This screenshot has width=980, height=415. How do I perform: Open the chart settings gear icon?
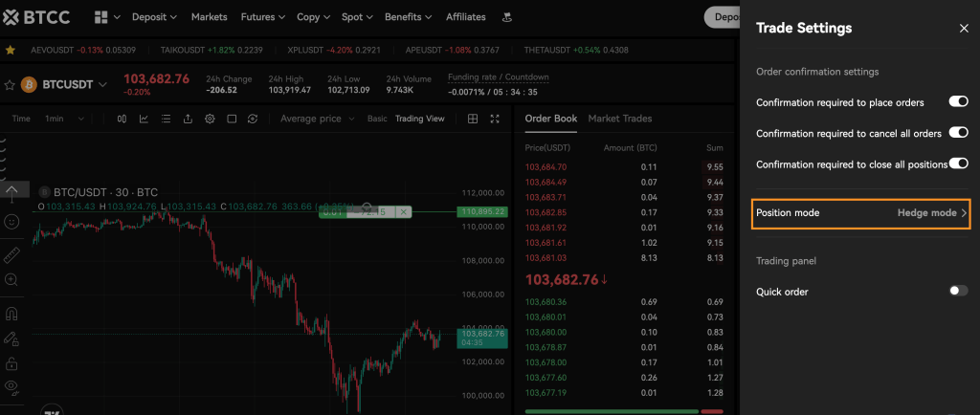click(210, 119)
